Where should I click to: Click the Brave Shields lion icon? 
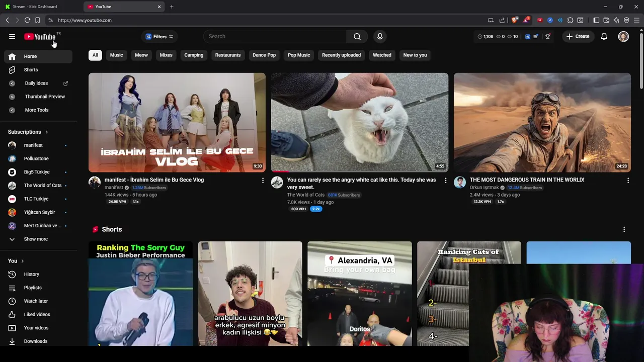[514, 20]
